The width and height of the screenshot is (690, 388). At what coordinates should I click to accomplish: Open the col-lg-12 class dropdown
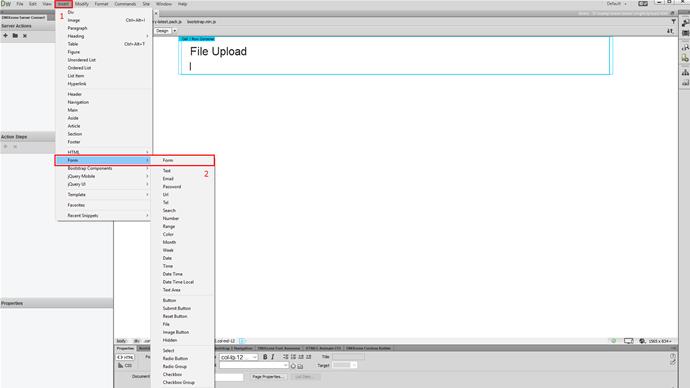pyautogui.click(x=239, y=357)
